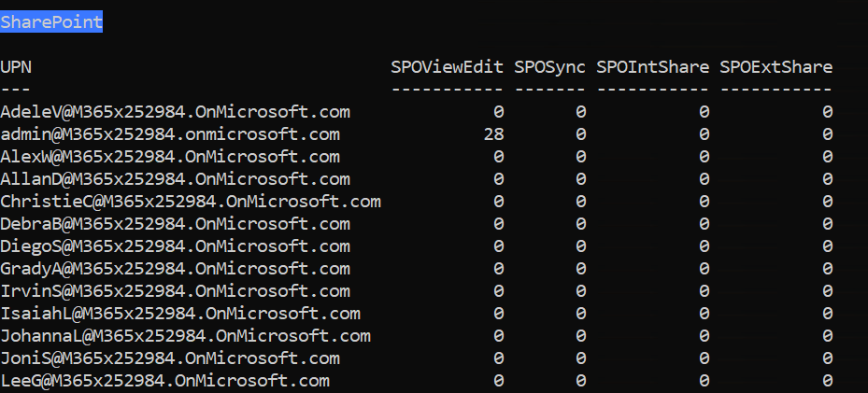Click the highlighted SharePoint heading text

(x=51, y=21)
